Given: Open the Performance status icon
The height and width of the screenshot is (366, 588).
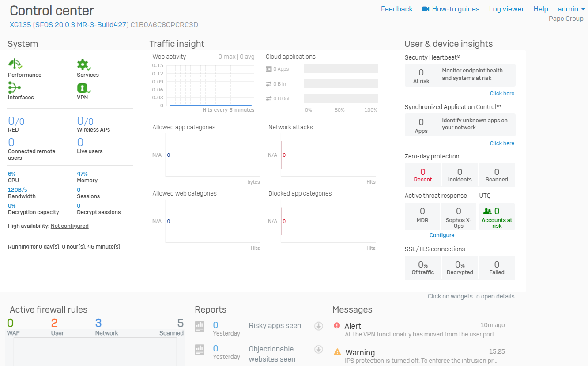Looking at the screenshot, I should pos(15,64).
